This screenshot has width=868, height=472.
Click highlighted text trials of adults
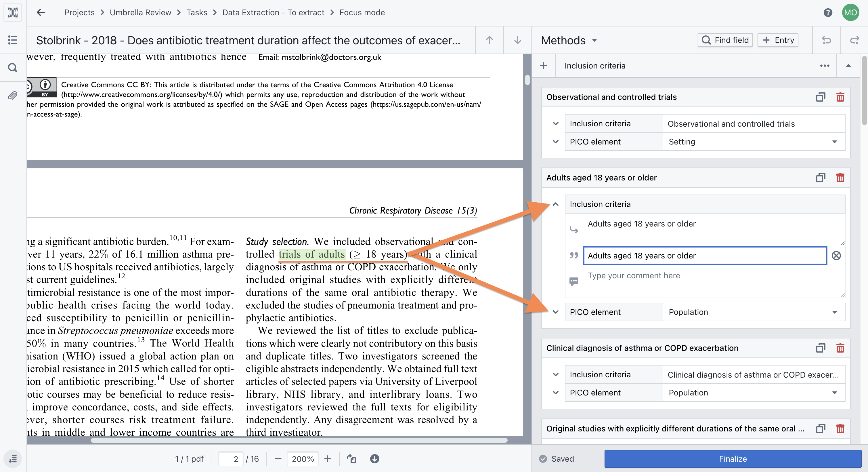coord(312,254)
